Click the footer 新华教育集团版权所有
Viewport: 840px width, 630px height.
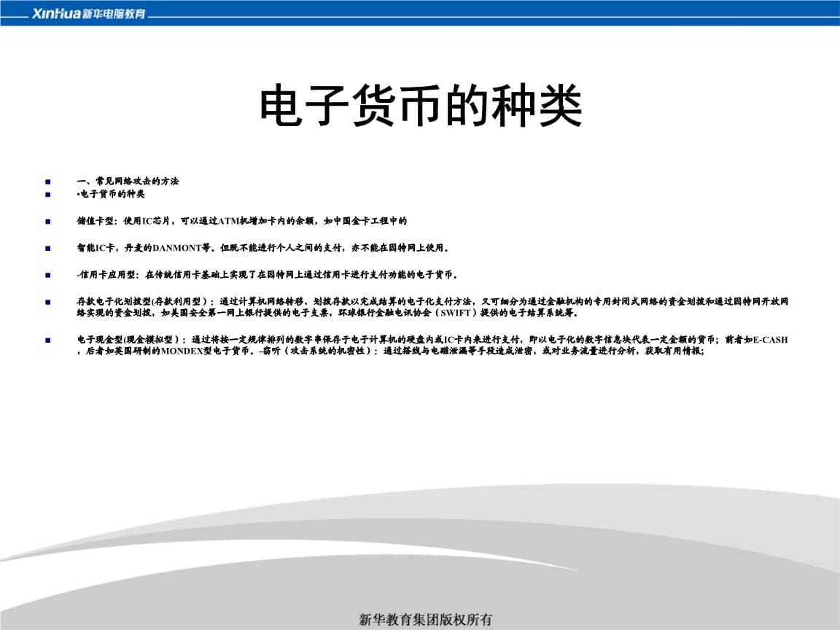[x=425, y=619]
